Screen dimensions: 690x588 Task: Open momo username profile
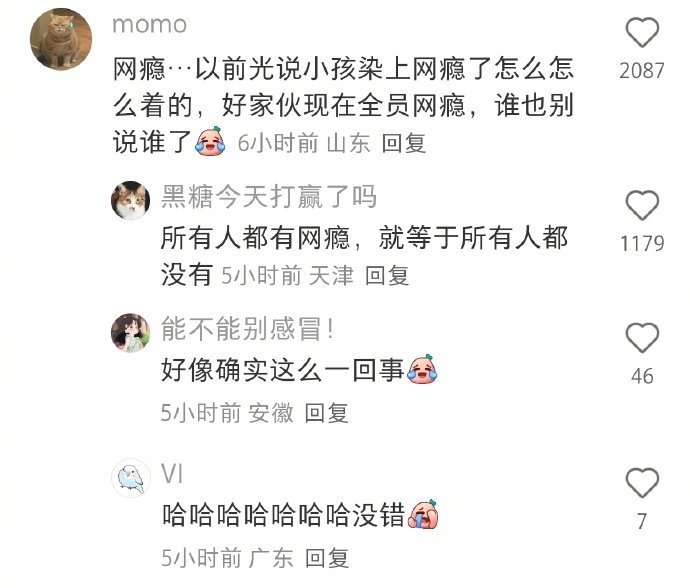click(150, 25)
